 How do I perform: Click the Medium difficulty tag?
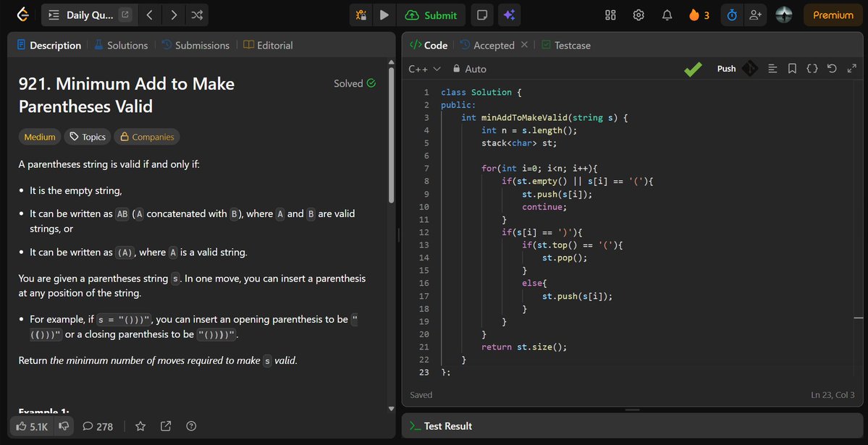40,137
